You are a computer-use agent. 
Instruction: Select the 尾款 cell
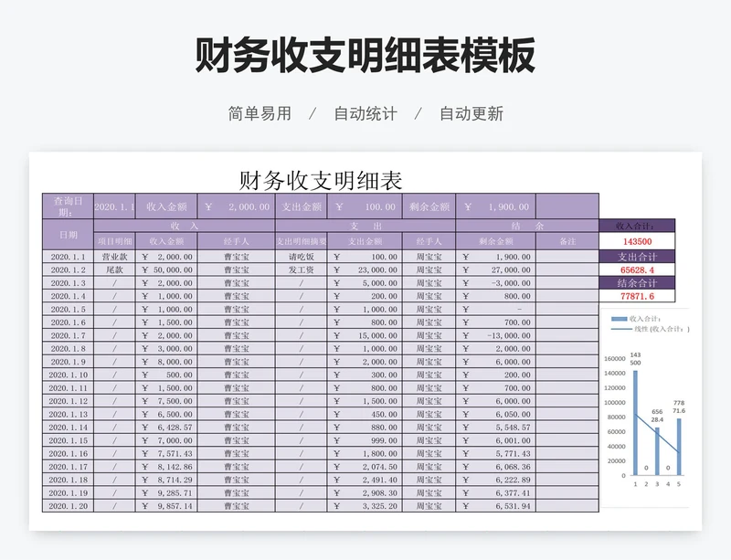point(115,270)
